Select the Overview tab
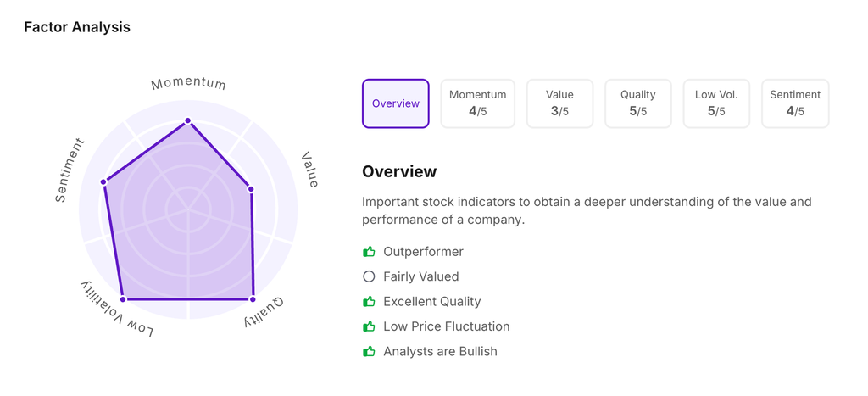The height and width of the screenshot is (396, 868). (396, 103)
